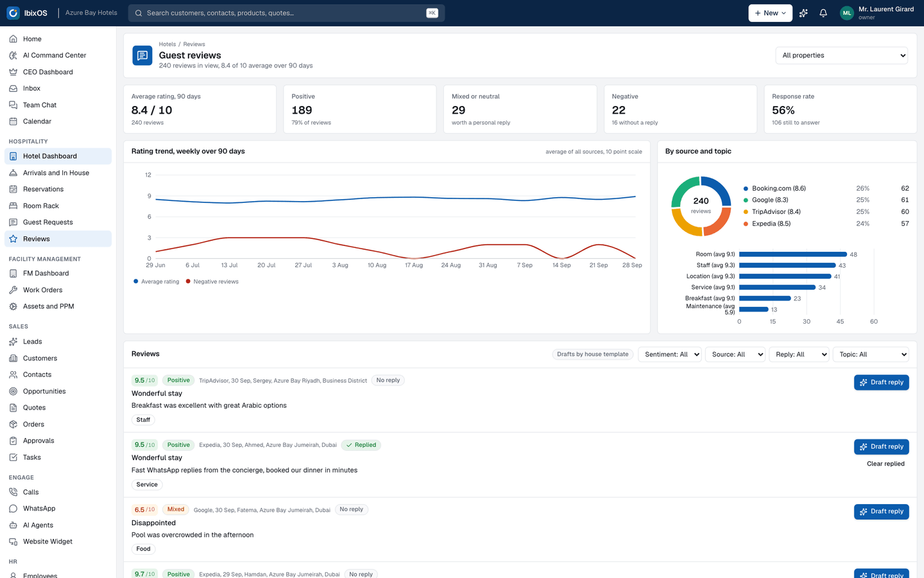Viewport: 924px width, 578px height.
Task: Click the Arrivals and In House icon
Action: tap(13, 173)
